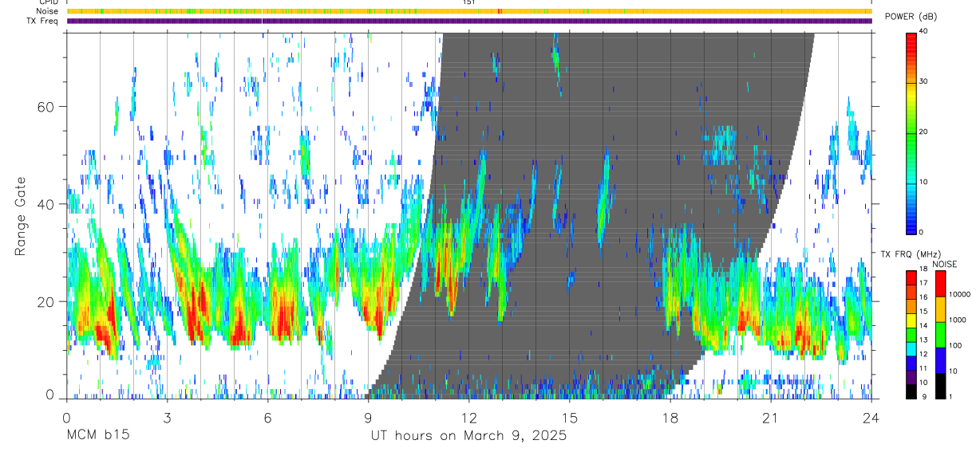Click the green block in NOISE legend
The width and height of the screenshot is (980, 452).
940,335
